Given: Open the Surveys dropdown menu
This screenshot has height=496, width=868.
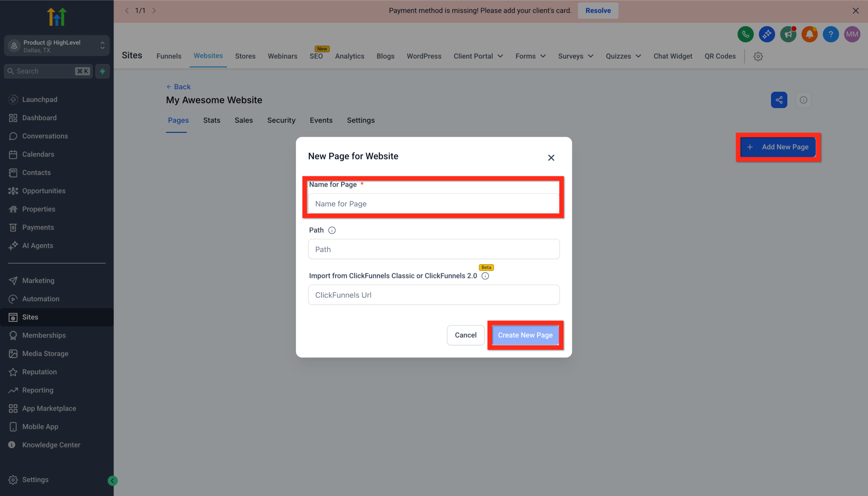Looking at the screenshot, I should (575, 56).
